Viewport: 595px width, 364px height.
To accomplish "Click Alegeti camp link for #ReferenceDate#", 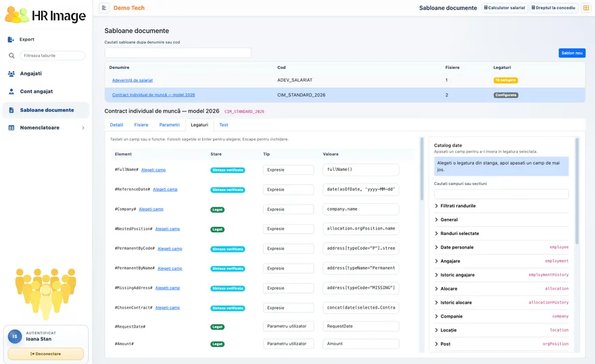I will [165, 190].
